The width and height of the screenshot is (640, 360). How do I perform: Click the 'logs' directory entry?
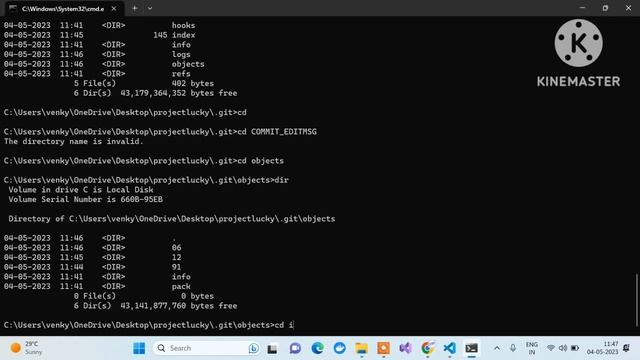181,54
